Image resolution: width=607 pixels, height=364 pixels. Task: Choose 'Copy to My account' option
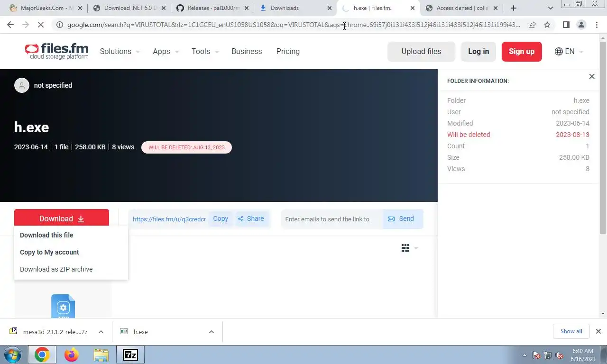click(49, 252)
